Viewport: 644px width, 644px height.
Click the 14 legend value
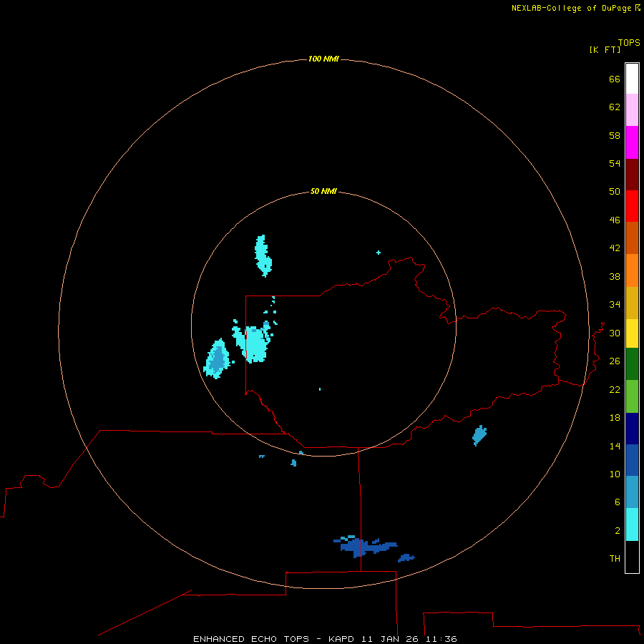point(615,446)
